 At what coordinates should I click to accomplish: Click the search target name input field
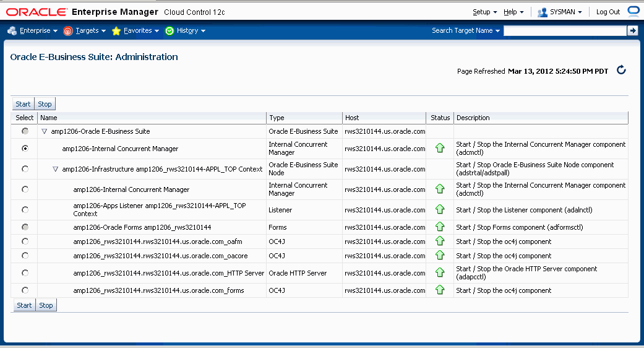point(565,31)
